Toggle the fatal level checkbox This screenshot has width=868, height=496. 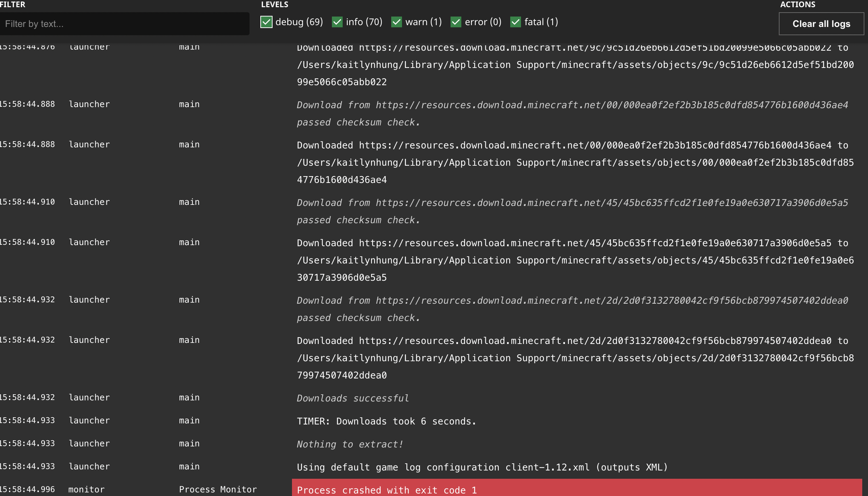515,22
